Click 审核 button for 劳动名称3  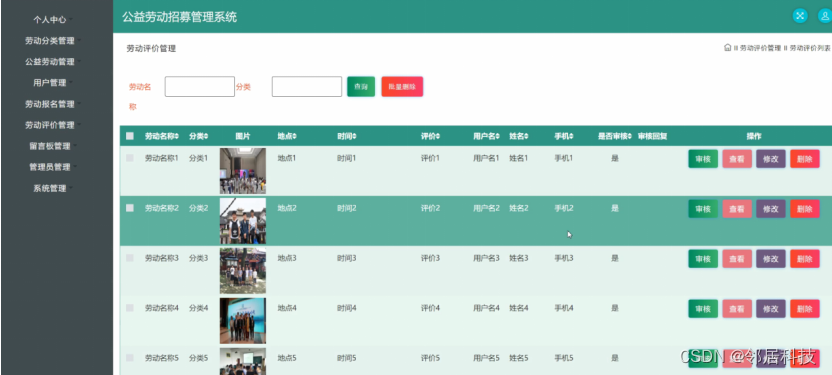703,259
